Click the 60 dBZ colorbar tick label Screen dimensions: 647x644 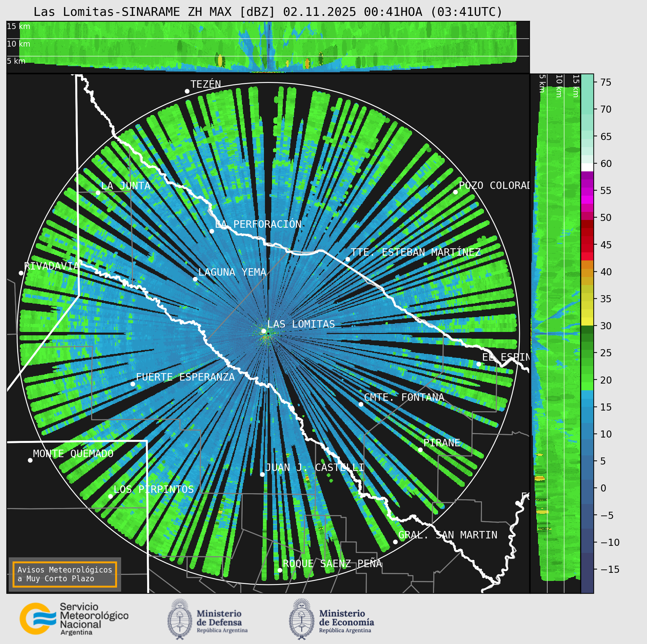point(606,164)
